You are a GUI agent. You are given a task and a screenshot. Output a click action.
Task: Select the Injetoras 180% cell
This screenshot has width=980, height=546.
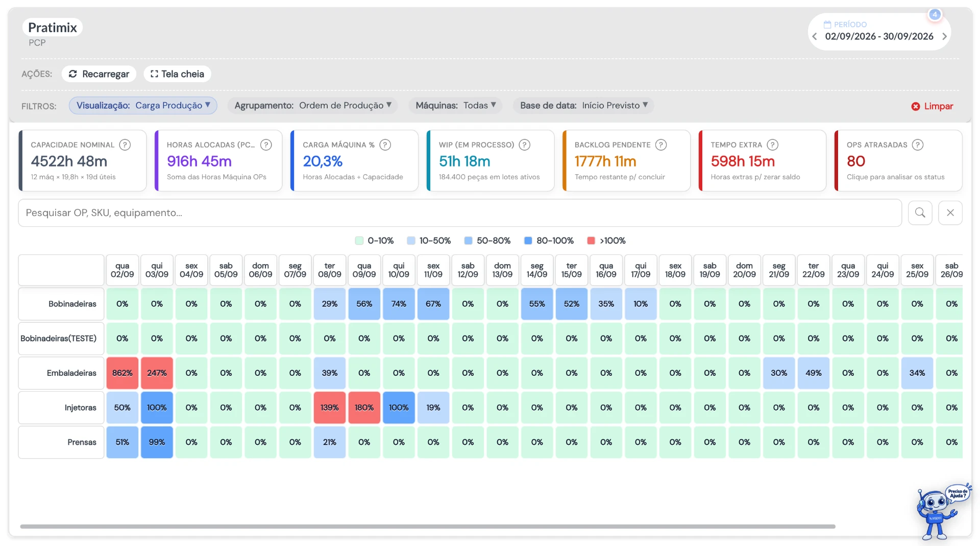point(364,408)
